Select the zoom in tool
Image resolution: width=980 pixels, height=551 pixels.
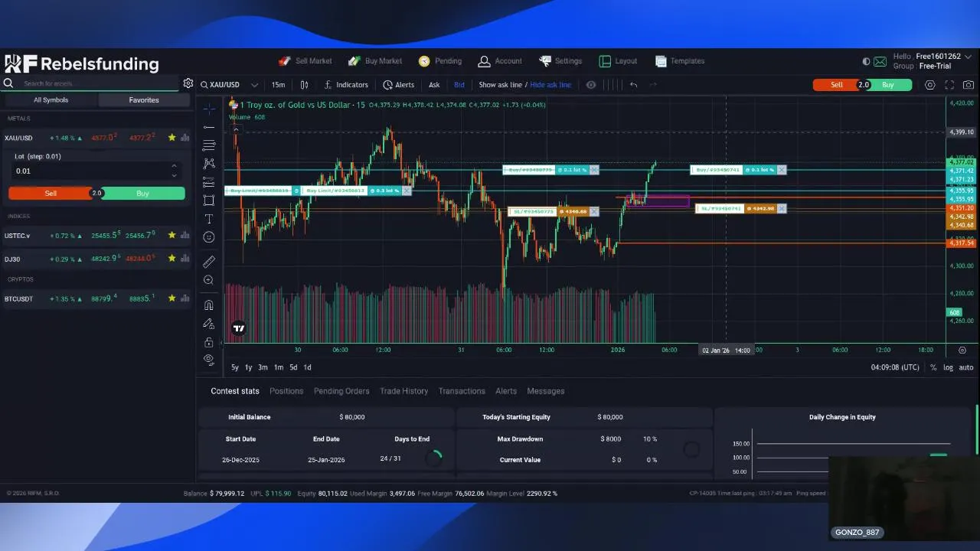(x=209, y=280)
